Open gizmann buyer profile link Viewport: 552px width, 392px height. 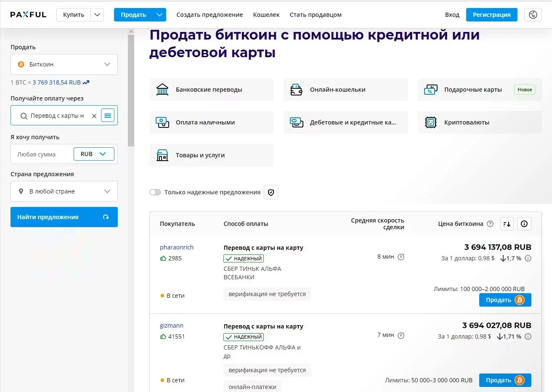(x=172, y=326)
